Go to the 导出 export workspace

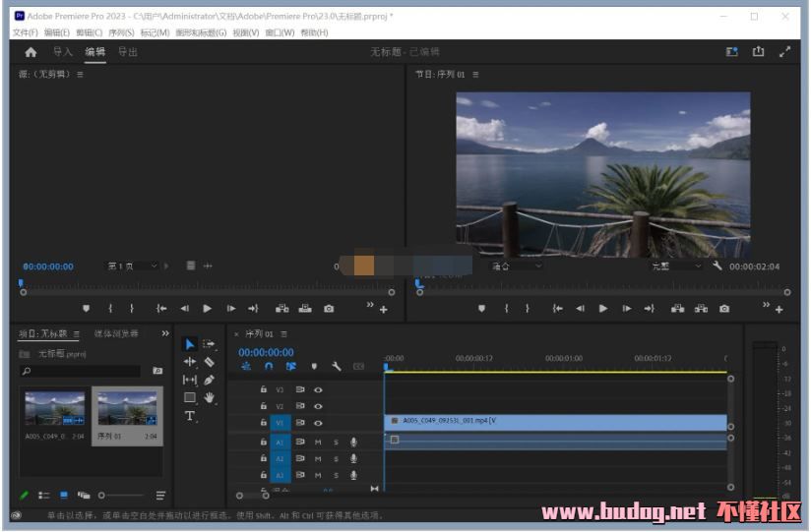coord(128,52)
